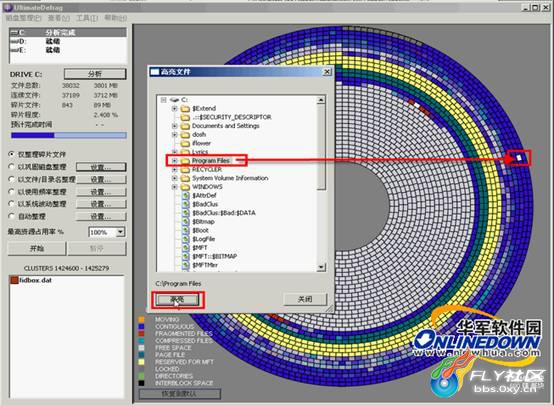Expand the Lyrics folder node

coord(175,152)
